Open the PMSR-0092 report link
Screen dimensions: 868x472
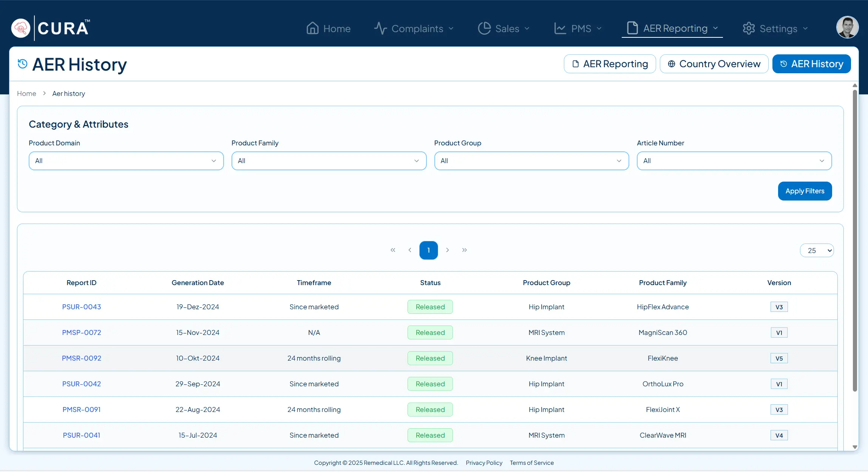pyautogui.click(x=82, y=358)
